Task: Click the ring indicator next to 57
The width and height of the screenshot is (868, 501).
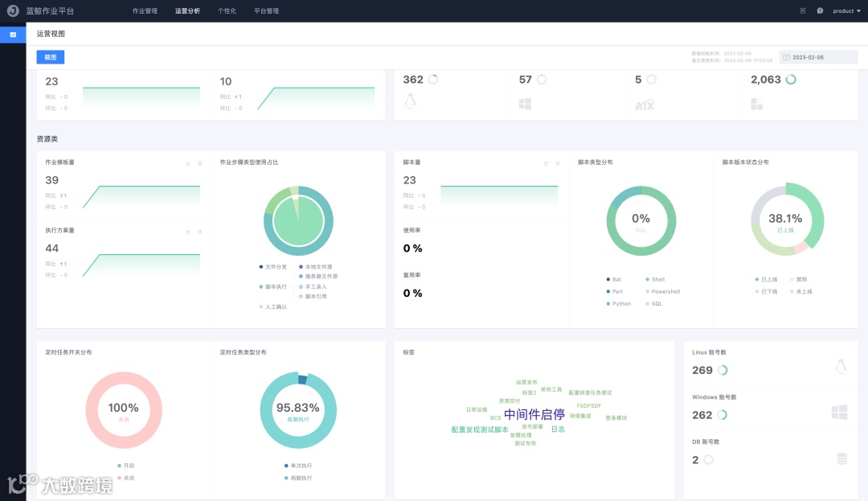Action: (542, 79)
